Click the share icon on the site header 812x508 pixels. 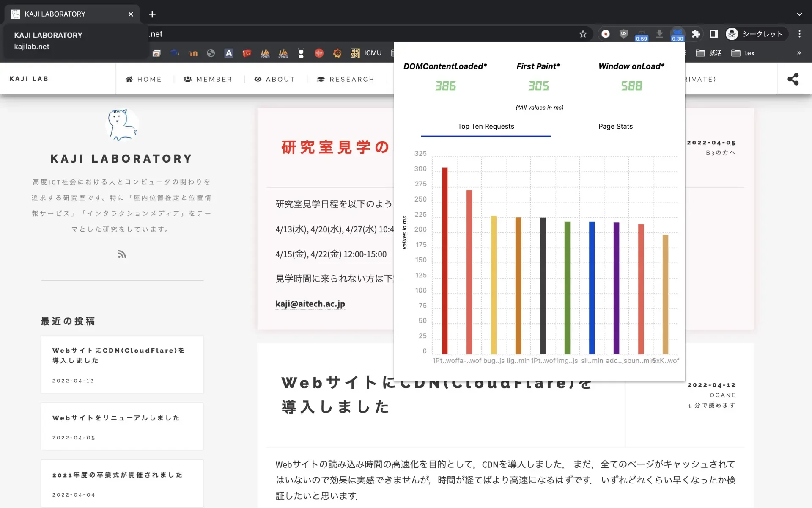(793, 79)
